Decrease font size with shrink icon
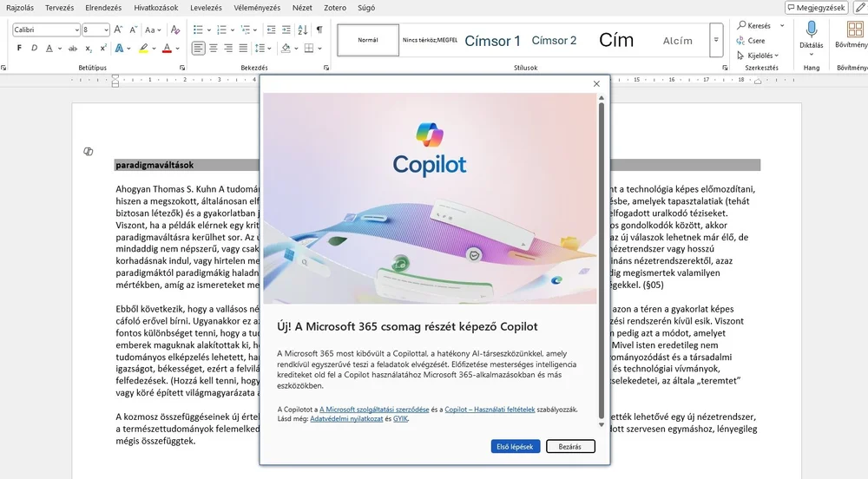The image size is (868, 479). tap(133, 30)
